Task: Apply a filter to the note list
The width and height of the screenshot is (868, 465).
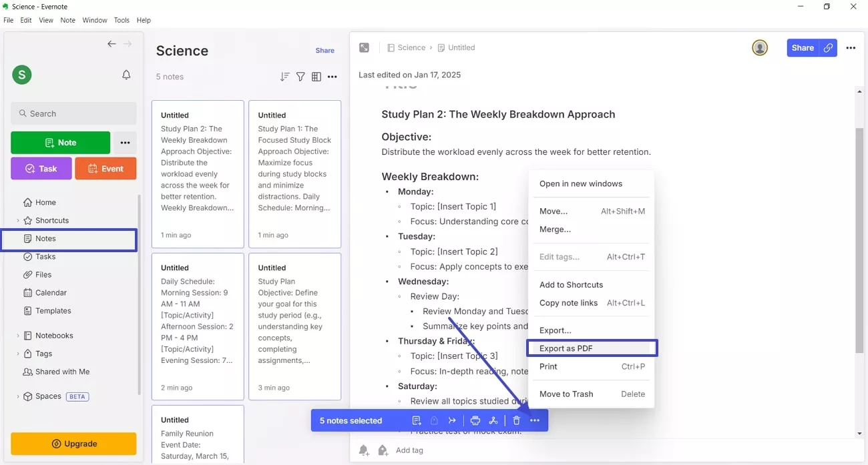Action: click(x=300, y=76)
